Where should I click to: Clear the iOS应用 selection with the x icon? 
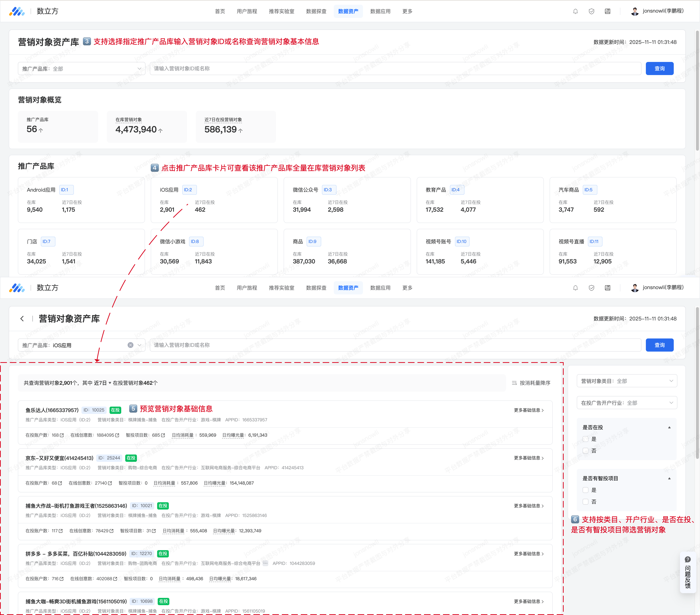tap(131, 345)
